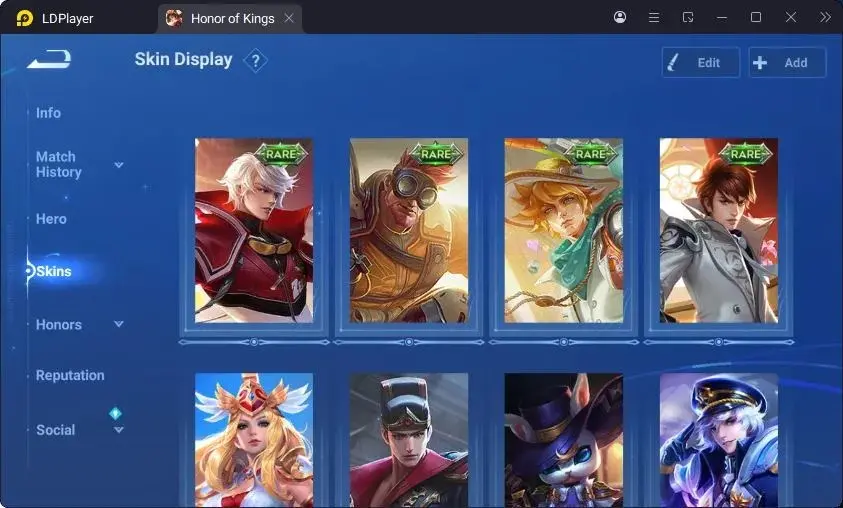Expand the LDPlayer side toolbar double-arrow
The height and width of the screenshot is (508, 843).
[825, 17]
